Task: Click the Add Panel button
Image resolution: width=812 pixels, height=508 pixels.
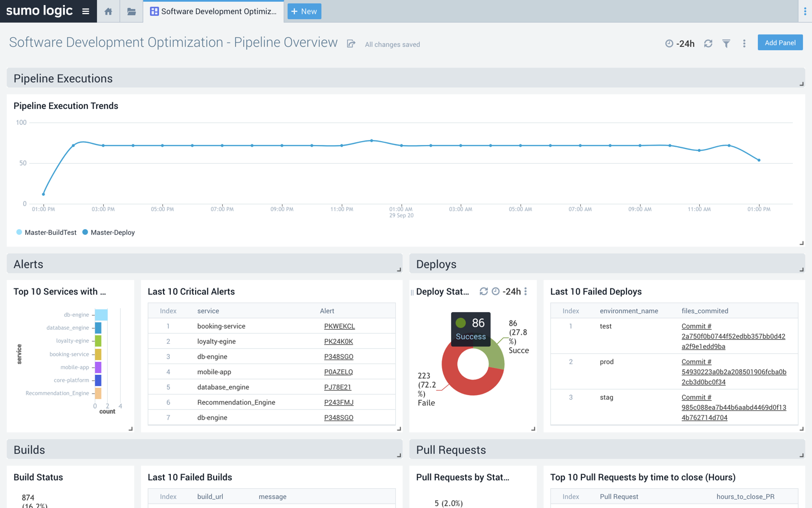Action: coord(780,43)
